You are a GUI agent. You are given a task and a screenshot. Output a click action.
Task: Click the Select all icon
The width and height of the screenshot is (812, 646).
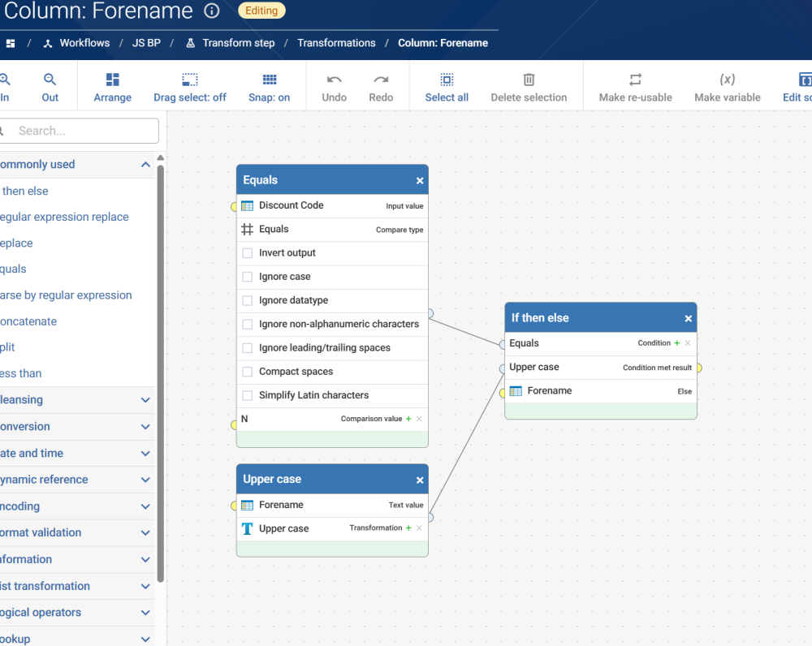click(x=447, y=80)
